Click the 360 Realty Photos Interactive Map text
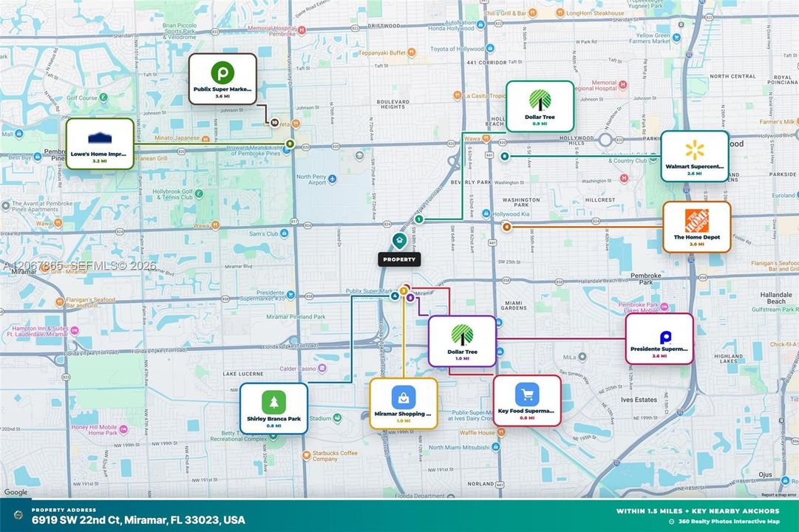 point(729,522)
